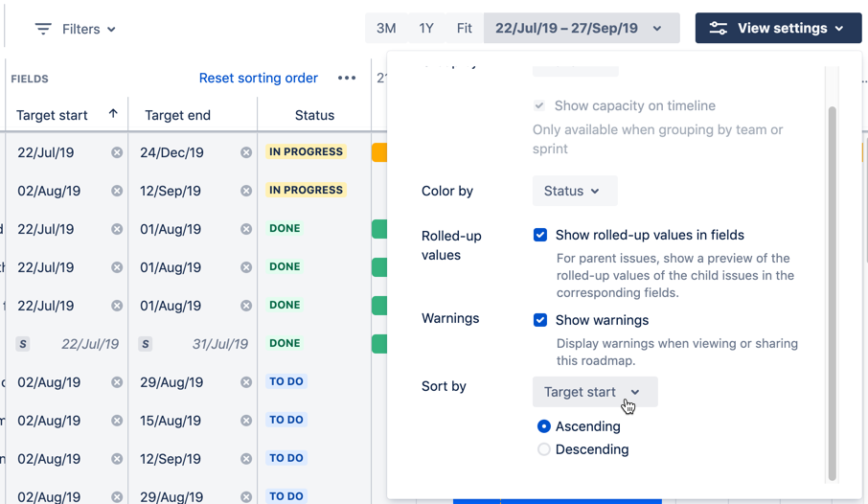Click the green timeline bar in the 31/Jul/19 row
The image size is (868, 504).
[379, 343]
